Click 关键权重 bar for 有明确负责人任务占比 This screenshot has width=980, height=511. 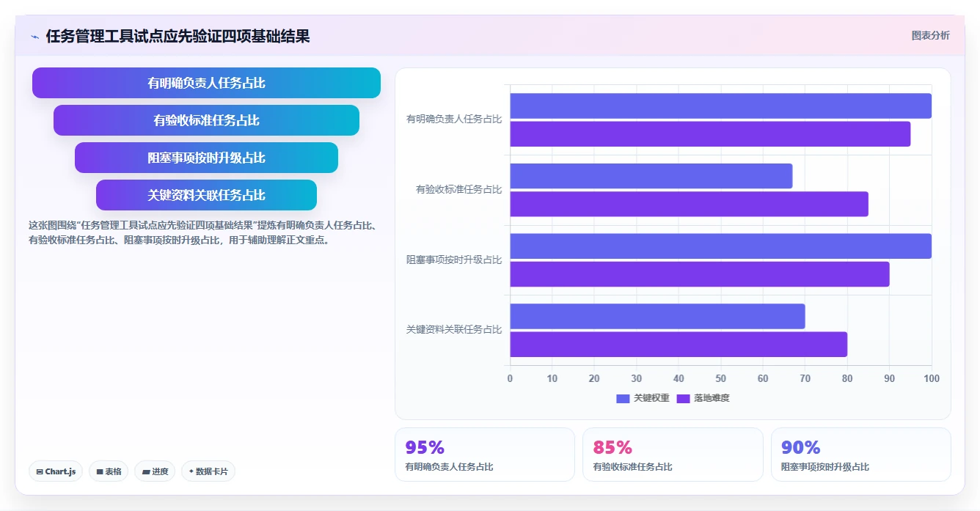tap(721, 106)
